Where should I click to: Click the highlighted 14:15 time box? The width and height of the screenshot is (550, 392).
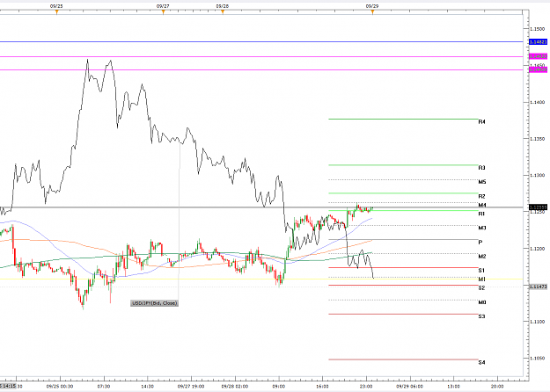(8, 387)
